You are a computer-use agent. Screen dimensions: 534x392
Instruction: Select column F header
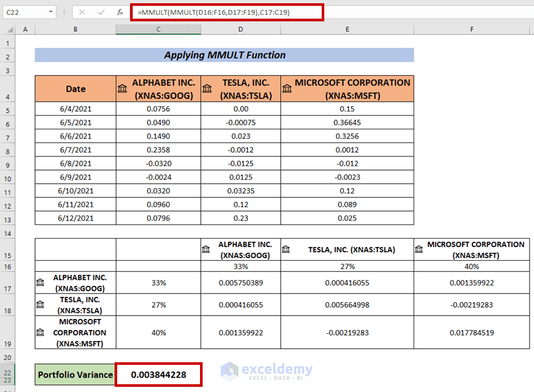coord(472,30)
